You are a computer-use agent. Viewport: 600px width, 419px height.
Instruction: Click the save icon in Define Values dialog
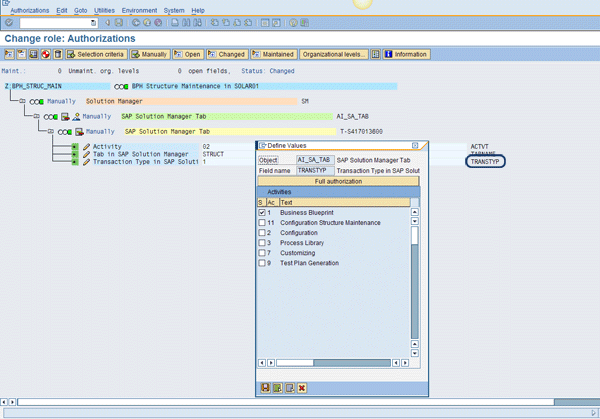(x=265, y=387)
